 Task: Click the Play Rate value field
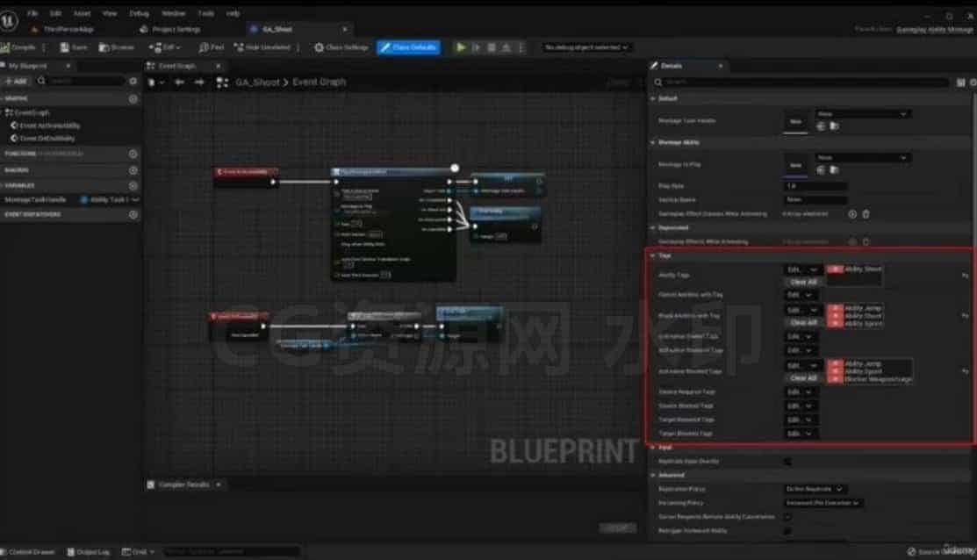click(x=815, y=186)
